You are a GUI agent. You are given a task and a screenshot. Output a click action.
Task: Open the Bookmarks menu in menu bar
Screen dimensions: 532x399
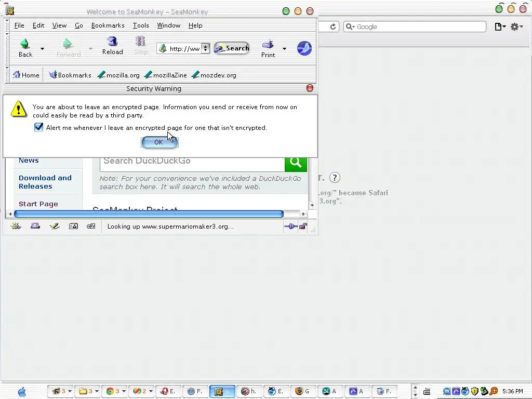108,25
